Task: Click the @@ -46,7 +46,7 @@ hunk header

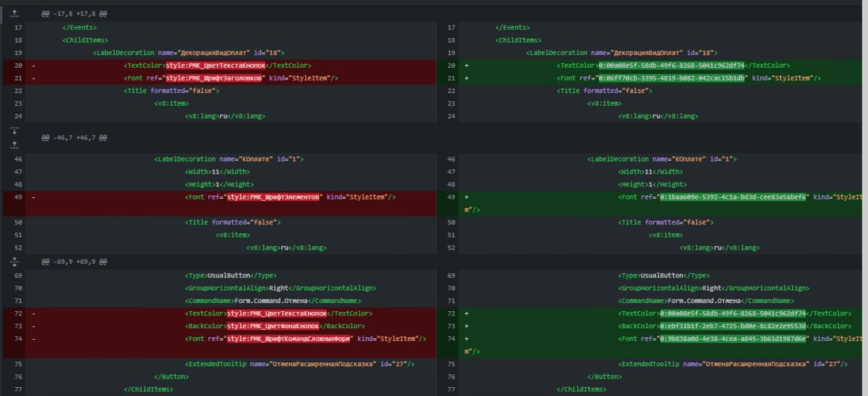Action: coord(74,138)
